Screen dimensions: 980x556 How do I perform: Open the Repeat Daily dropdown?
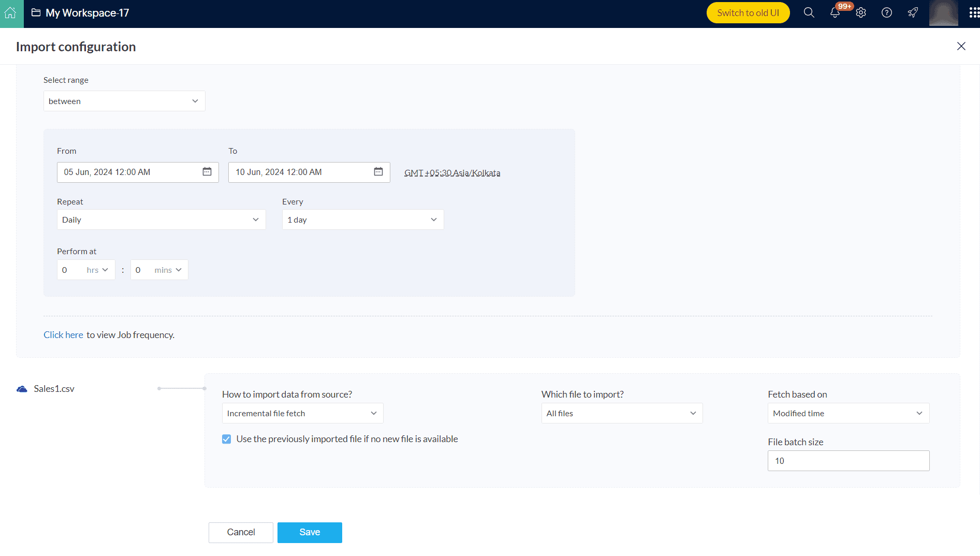(x=162, y=220)
